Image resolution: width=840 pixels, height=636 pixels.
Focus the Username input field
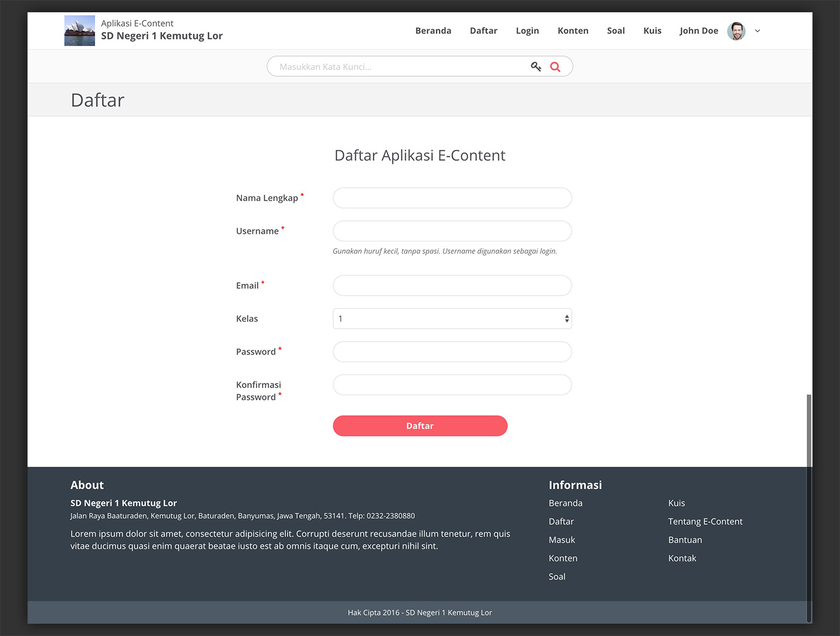452,231
